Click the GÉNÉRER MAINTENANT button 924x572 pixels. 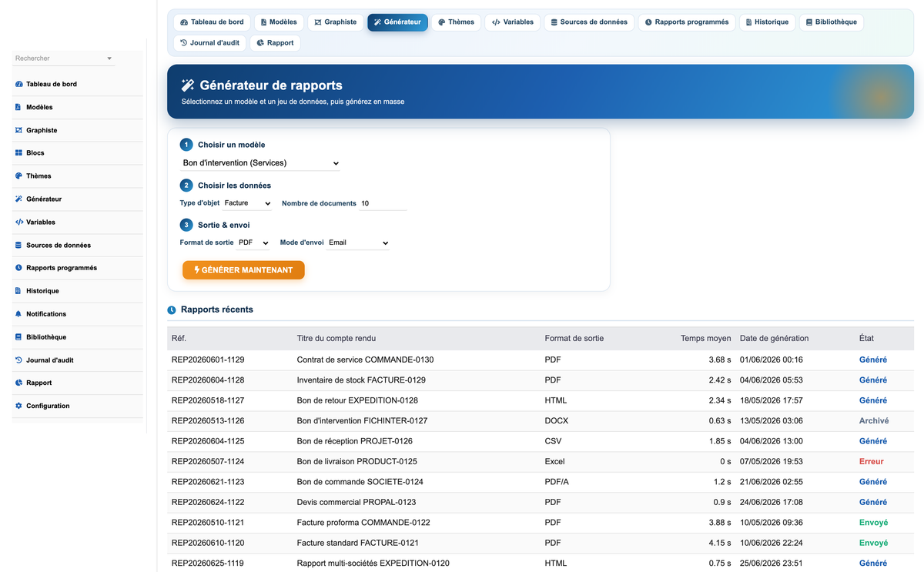243,270
